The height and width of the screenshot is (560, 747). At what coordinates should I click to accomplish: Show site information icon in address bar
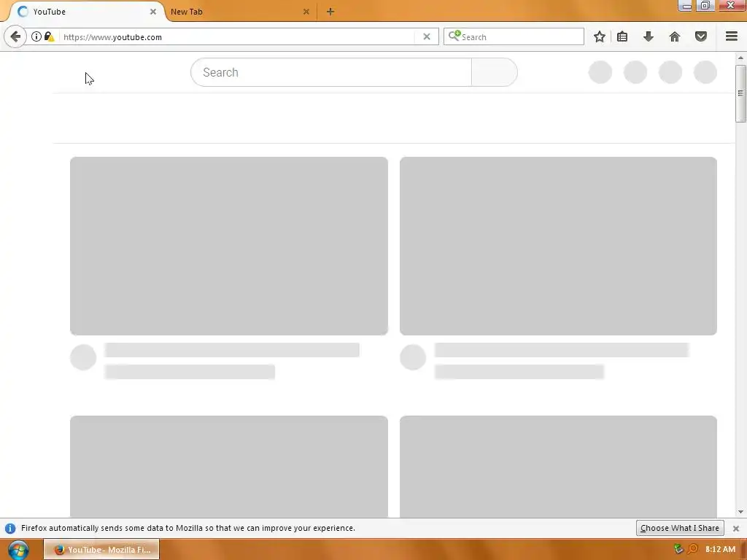point(36,36)
